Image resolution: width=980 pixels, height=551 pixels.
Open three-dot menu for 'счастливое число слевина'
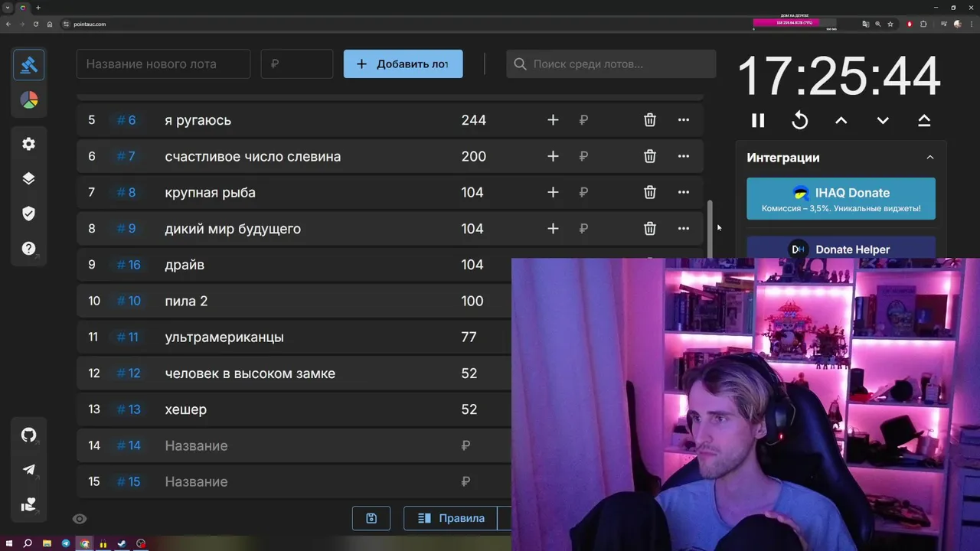tap(684, 156)
